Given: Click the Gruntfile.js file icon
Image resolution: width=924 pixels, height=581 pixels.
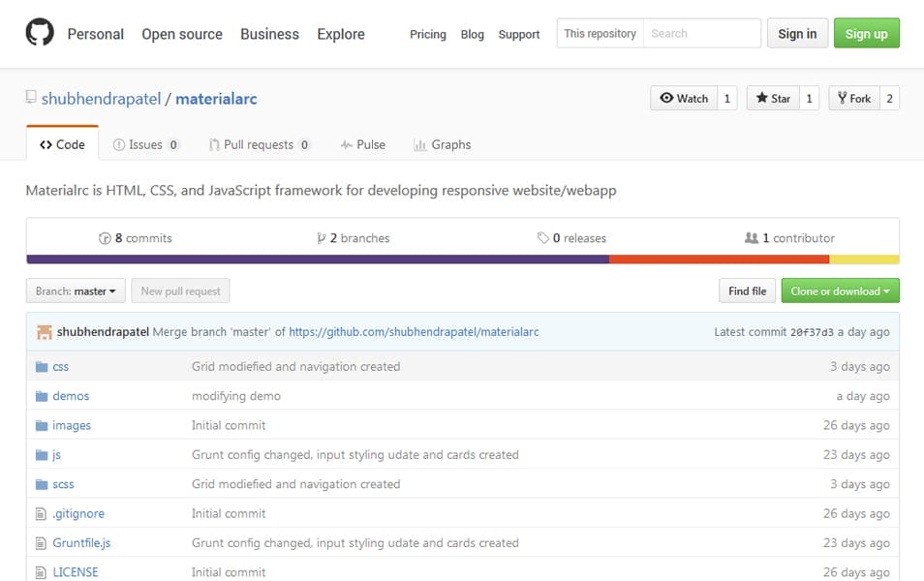Looking at the screenshot, I should tap(41, 543).
